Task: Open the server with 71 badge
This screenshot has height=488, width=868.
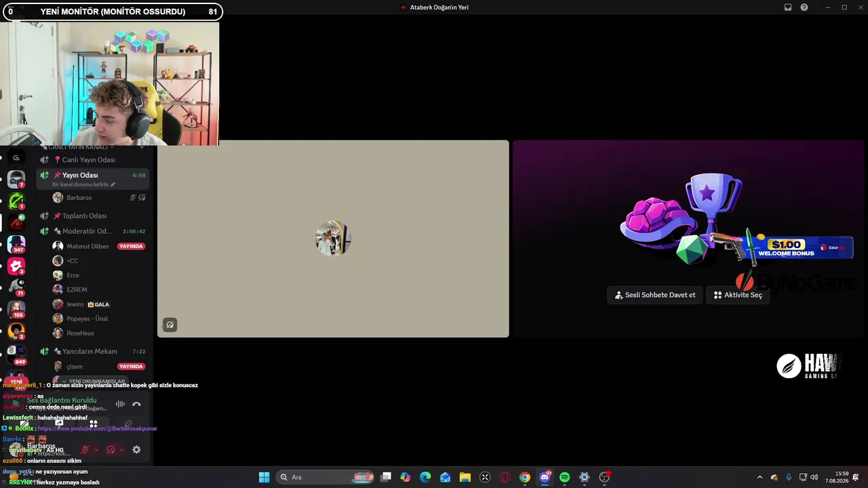Action: pos(16,287)
